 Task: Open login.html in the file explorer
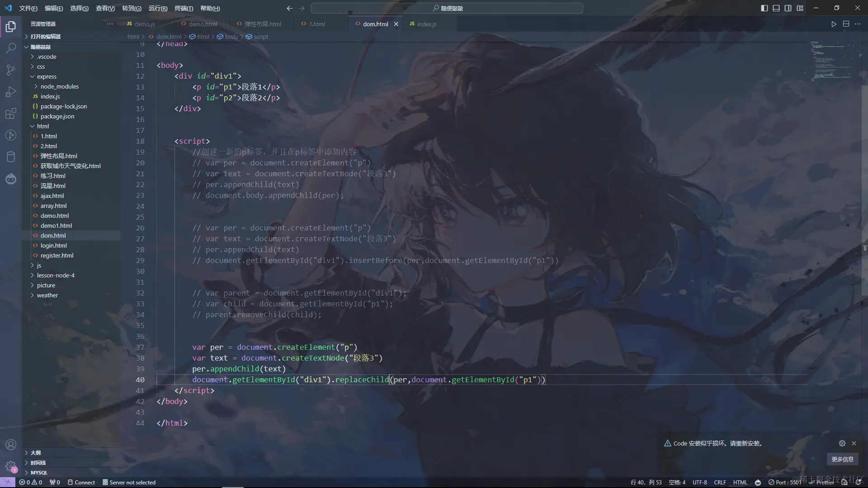click(x=53, y=245)
